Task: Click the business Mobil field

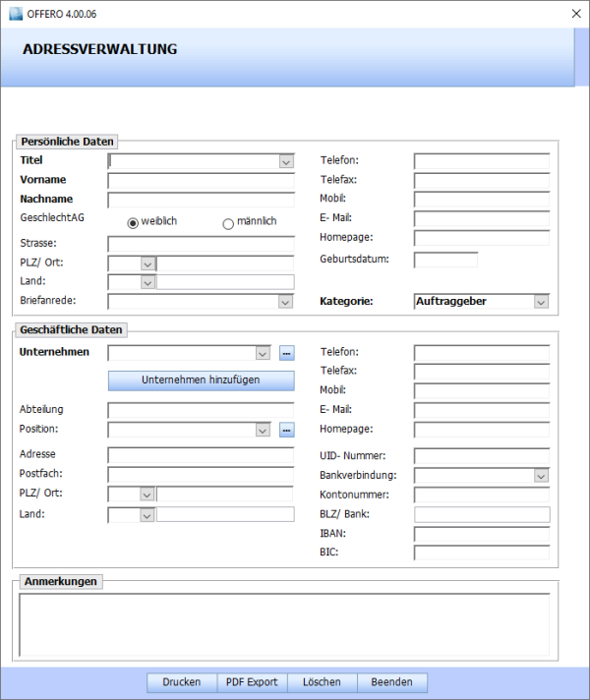Action: coord(482,391)
